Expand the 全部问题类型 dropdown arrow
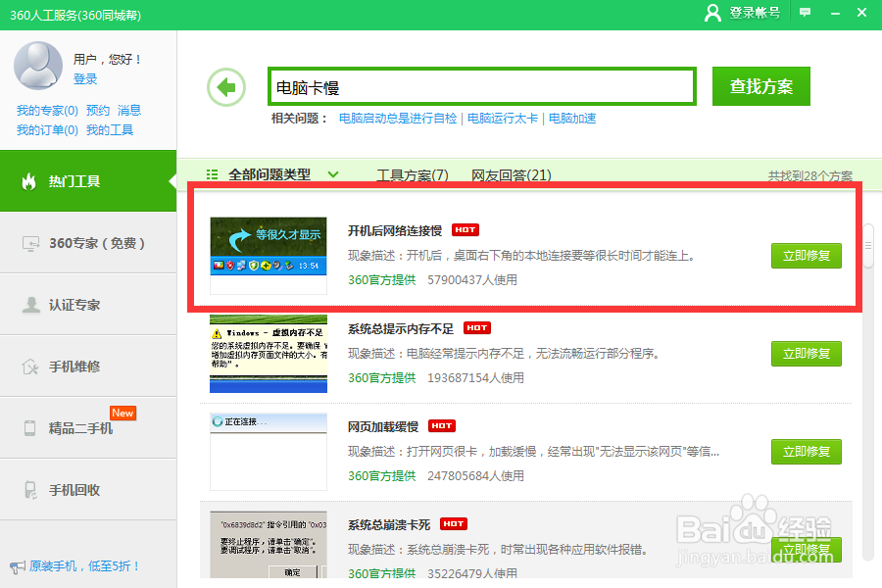This screenshot has width=882, height=588. pyautogui.click(x=333, y=174)
